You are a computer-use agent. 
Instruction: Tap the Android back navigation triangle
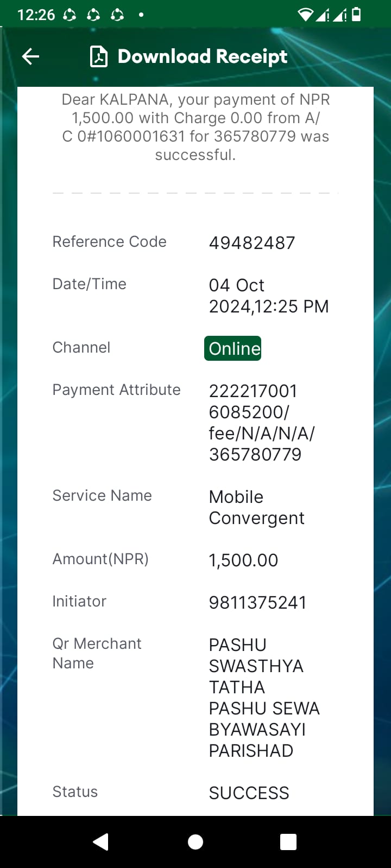pos(101,841)
